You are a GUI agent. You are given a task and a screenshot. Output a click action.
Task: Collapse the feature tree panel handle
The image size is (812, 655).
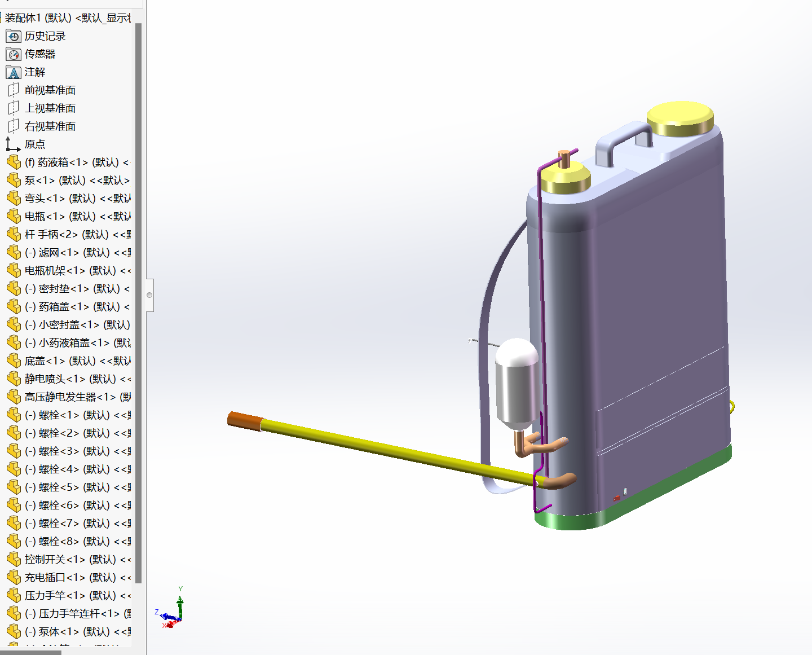pyautogui.click(x=149, y=295)
